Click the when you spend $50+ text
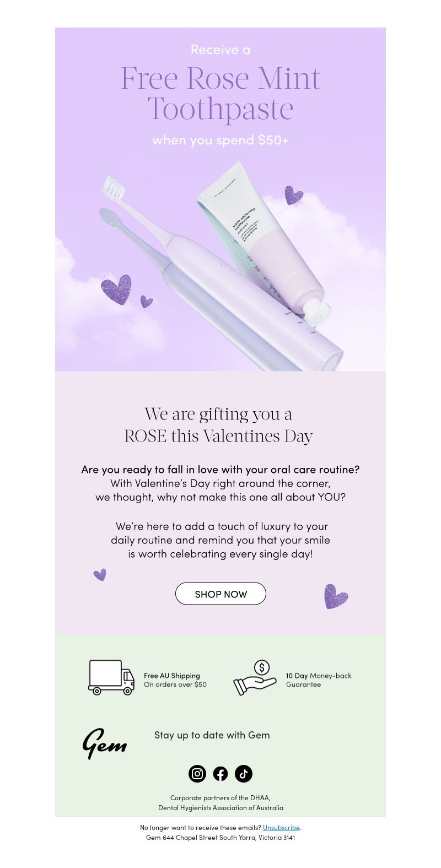This screenshot has width=441, height=868. 220,140
